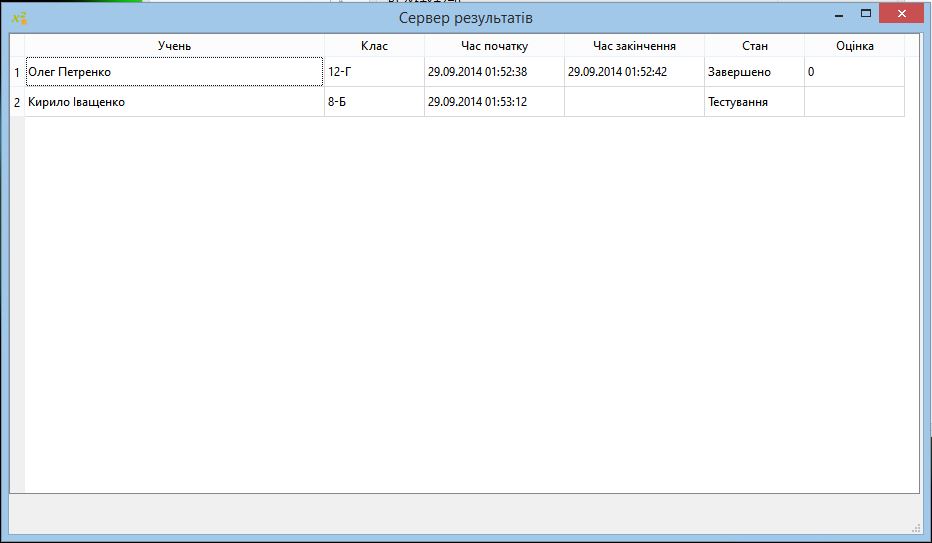This screenshot has height=543, width=932.
Task: Close the Сервер результатів window
Action: tap(902, 14)
